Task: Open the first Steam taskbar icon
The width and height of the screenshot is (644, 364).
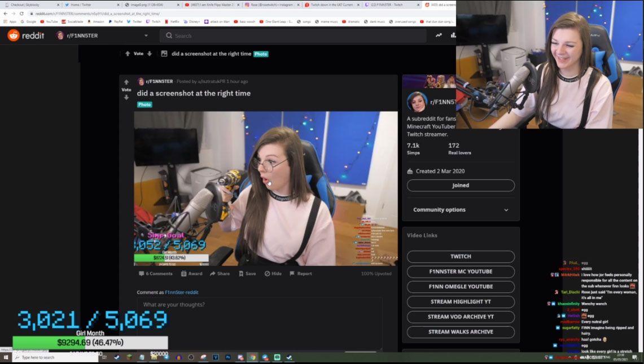Action: click(x=117, y=357)
